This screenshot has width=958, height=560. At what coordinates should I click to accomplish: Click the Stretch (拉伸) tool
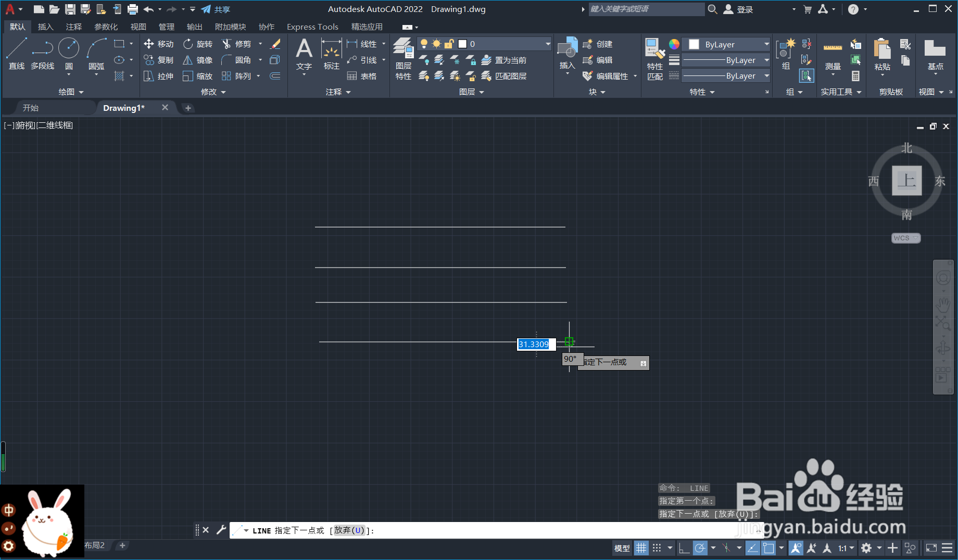(159, 77)
